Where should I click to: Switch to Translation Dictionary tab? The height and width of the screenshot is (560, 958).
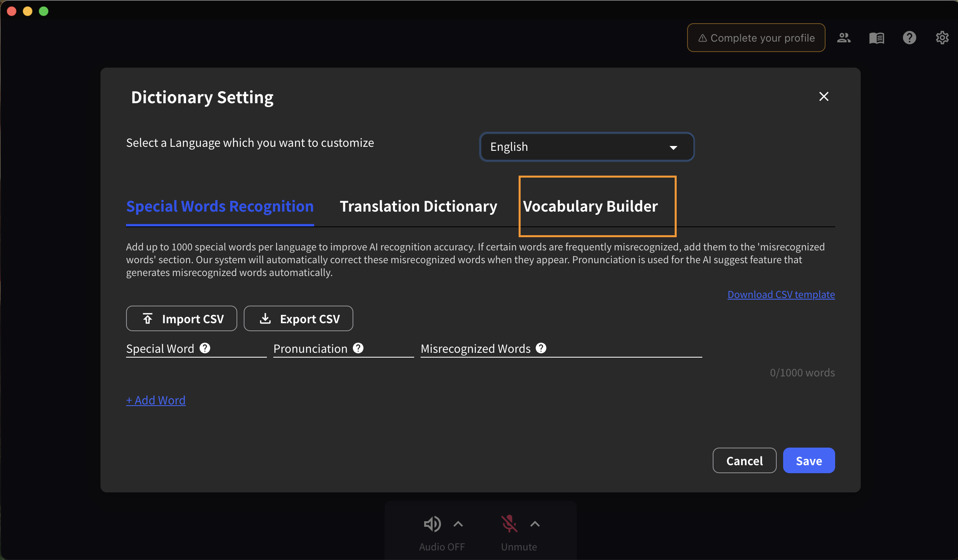(418, 206)
